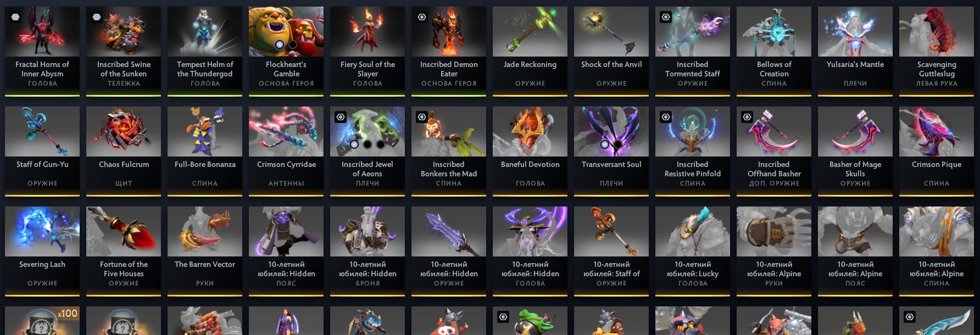Click the gem socket icon on Inscribed Jewel of Aeons

pos(341,117)
